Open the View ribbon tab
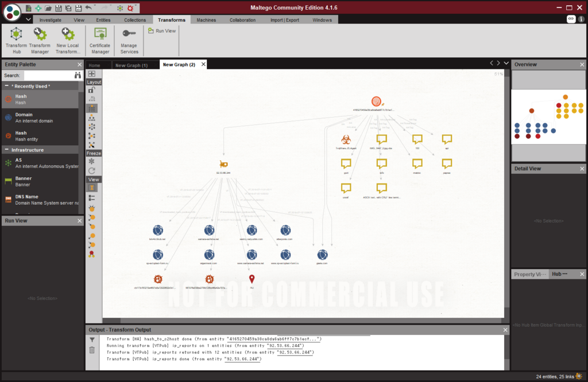The width and height of the screenshot is (588, 382). click(x=79, y=20)
